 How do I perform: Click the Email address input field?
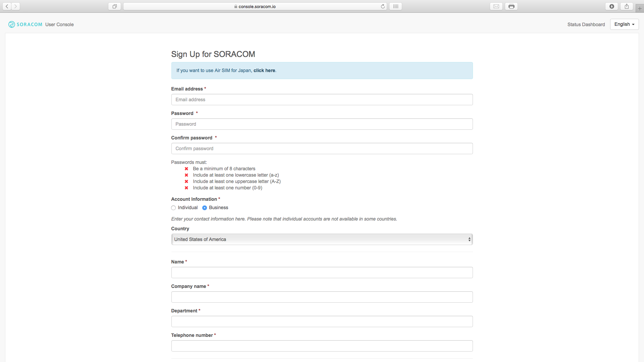[x=322, y=100]
